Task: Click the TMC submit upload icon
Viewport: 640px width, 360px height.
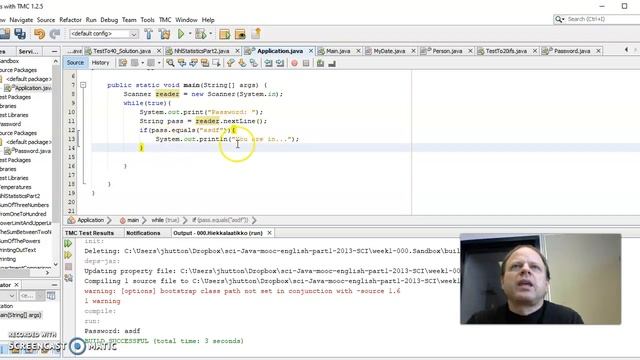Action: (256, 34)
